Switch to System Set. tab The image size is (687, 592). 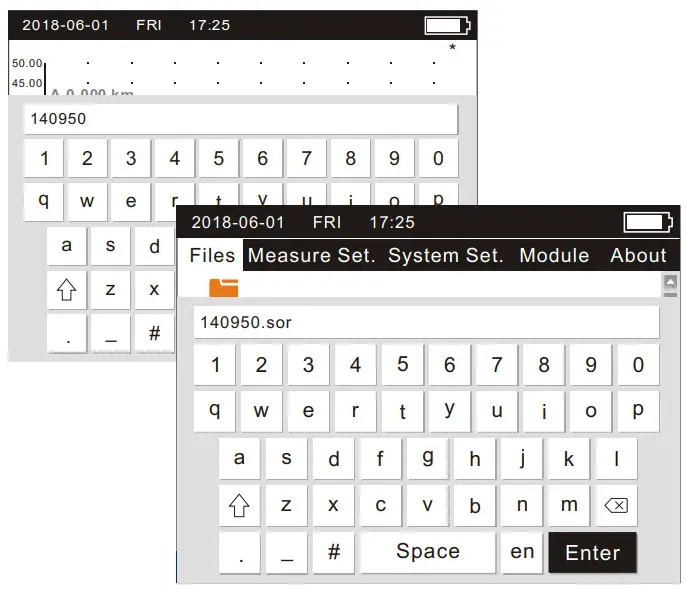pos(446,255)
